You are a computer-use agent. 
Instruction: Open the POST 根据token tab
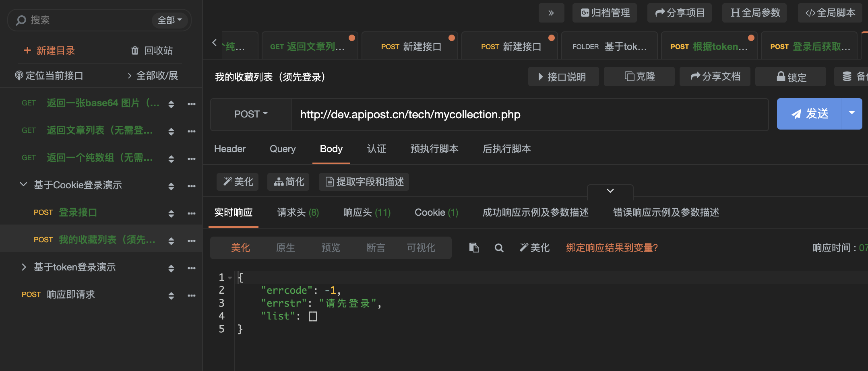[709, 45]
